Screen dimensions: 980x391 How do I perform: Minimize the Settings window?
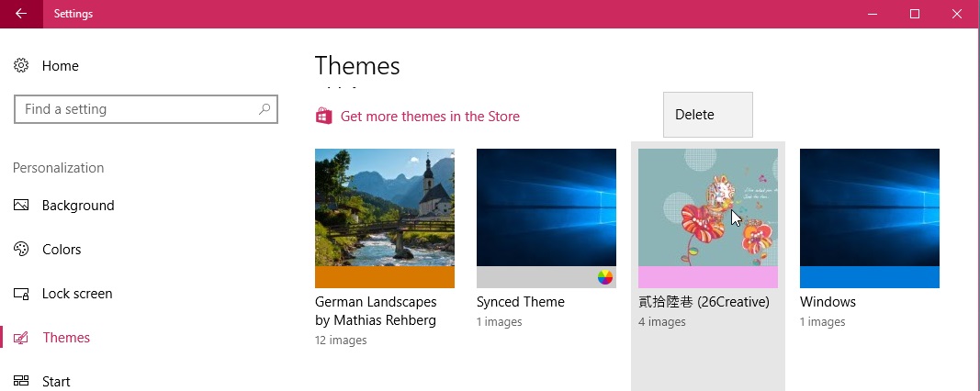pos(873,14)
